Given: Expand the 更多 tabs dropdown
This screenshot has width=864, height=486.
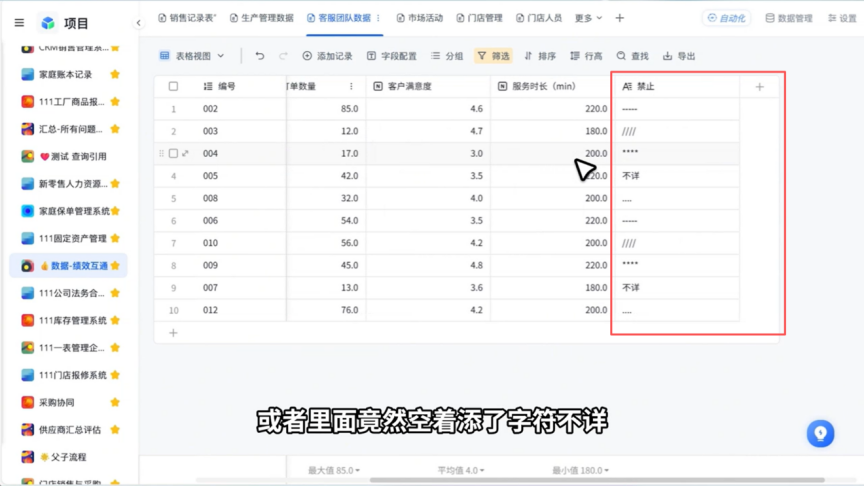Looking at the screenshot, I should click(x=588, y=18).
